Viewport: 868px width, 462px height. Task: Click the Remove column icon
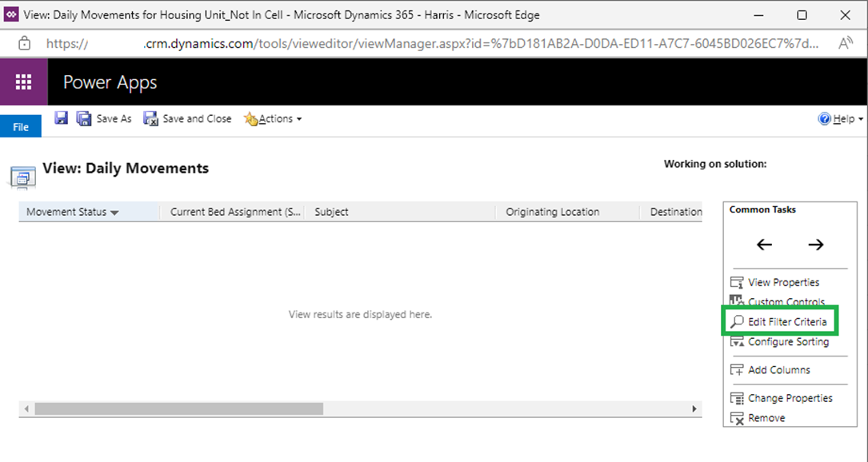737,418
